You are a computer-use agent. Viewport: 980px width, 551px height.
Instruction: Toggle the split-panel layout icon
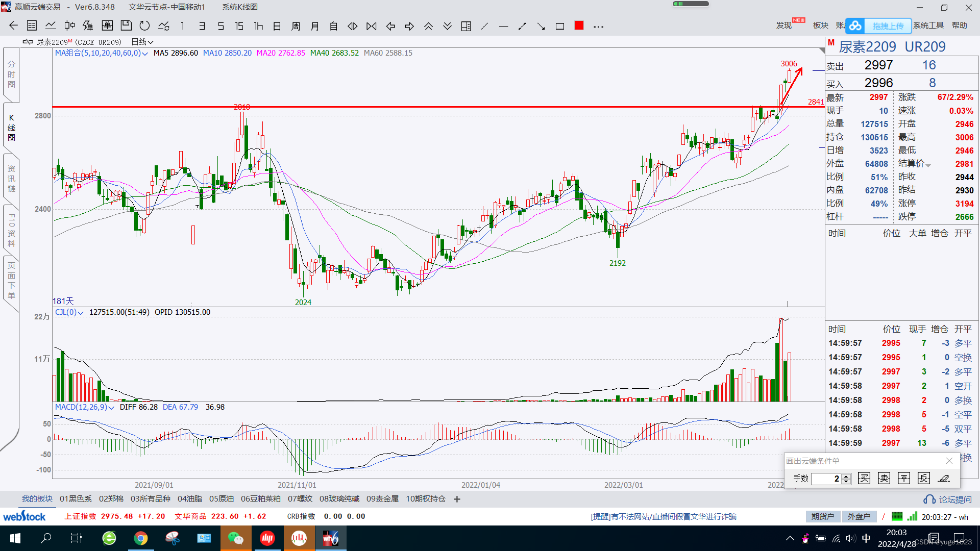pyautogui.click(x=466, y=26)
